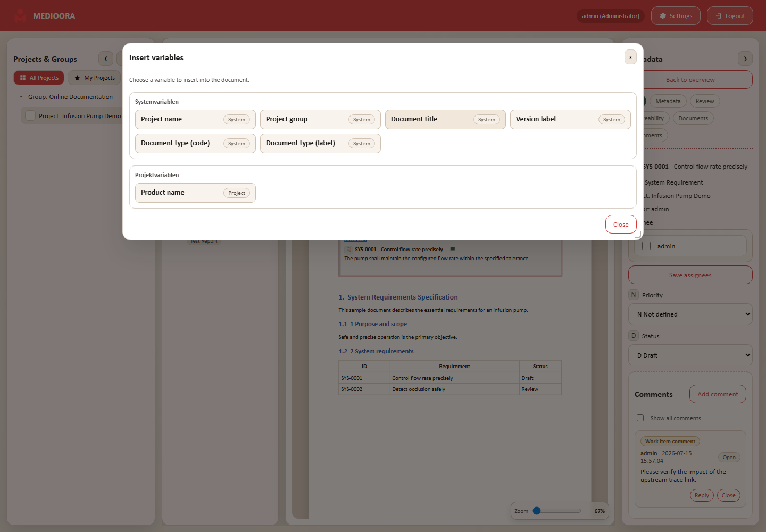Click the Detect occlusion safely cell

(x=455, y=389)
